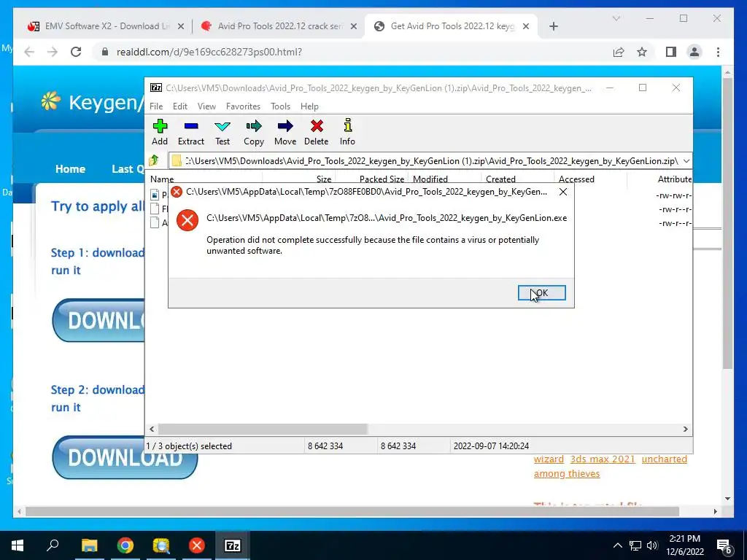
Task: Click the 7-Zip taskbar icon
Action: click(x=232, y=545)
